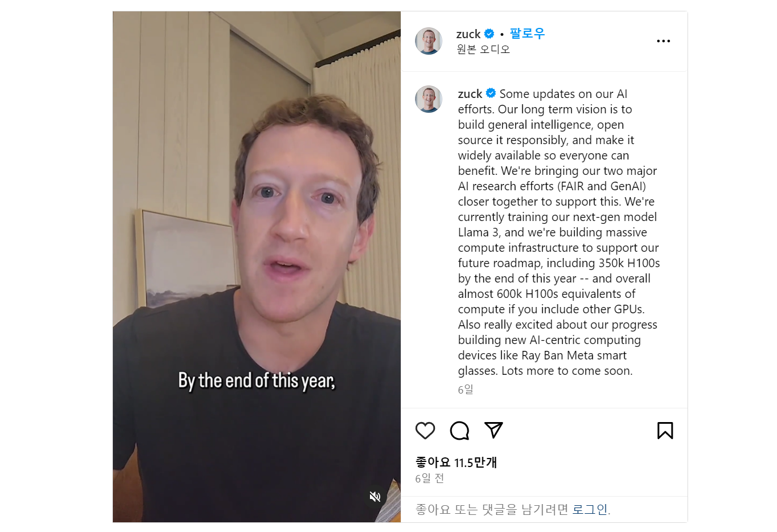Open the 원본 오디오 audio link
The image size is (777, 532).
[483, 50]
